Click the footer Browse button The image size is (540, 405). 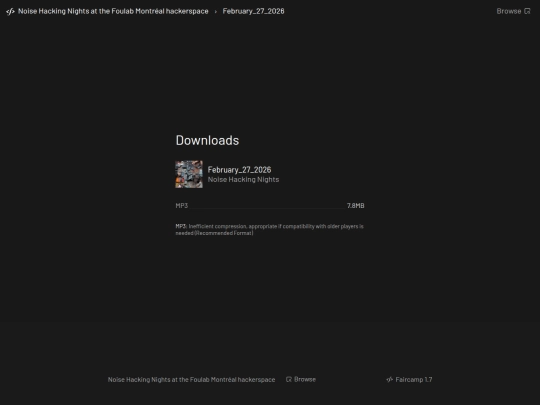pos(301,379)
